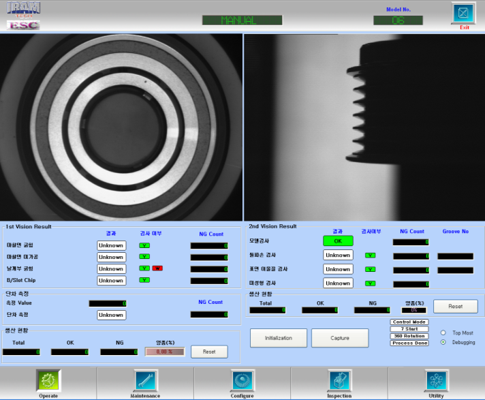
Task: Click the Control Mode status label
Action: 409,322
